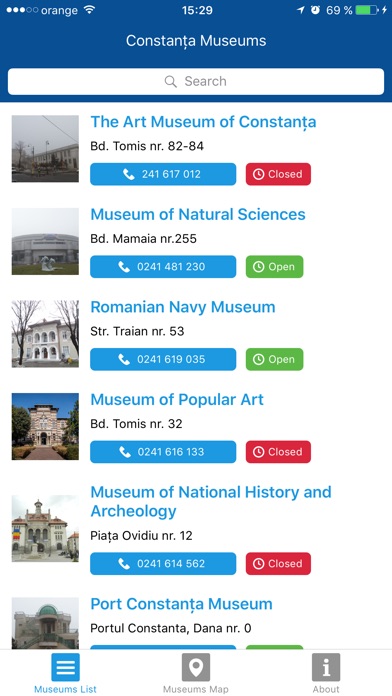
Task: Tap the battery icon in status bar
Action: coord(367,10)
